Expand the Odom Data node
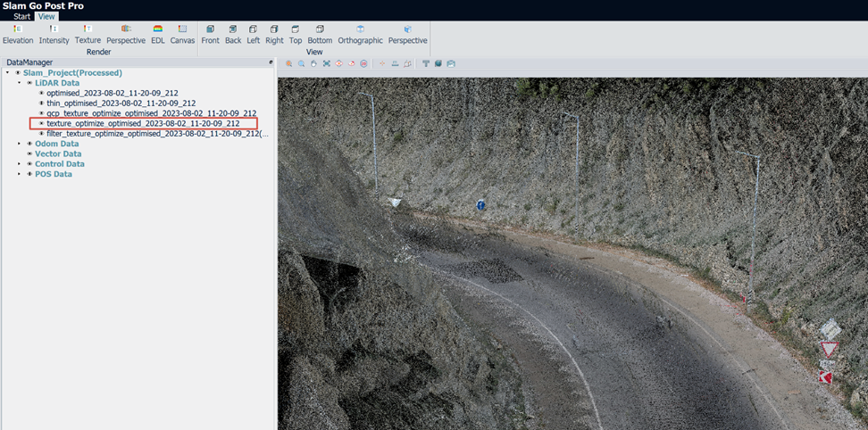This screenshot has width=868, height=430. coord(20,144)
